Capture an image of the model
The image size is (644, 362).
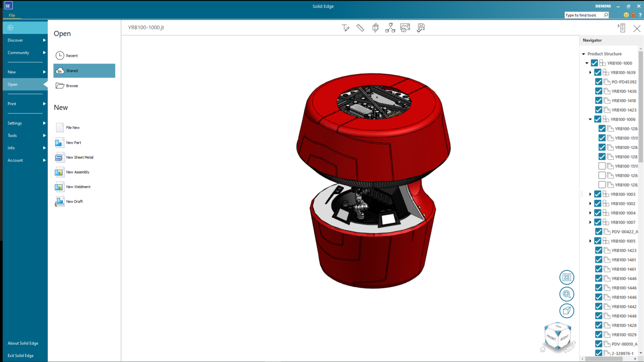405,28
